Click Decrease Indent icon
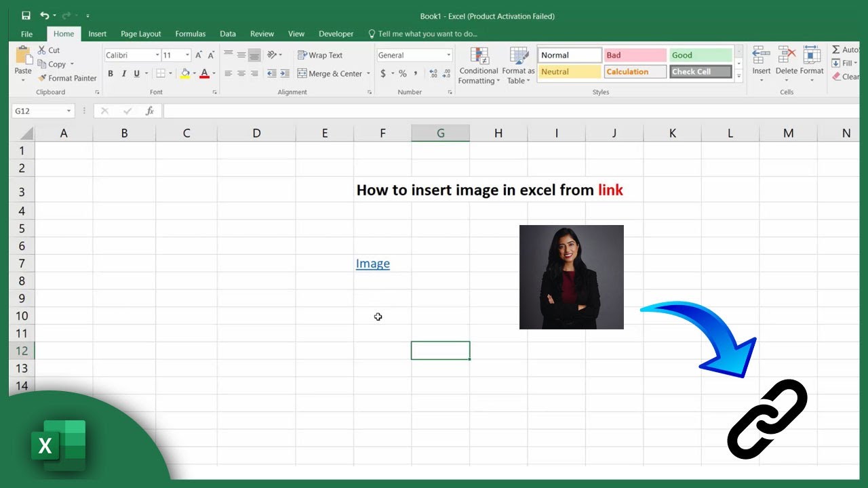 pyautogui.click(x=272, y=73)
